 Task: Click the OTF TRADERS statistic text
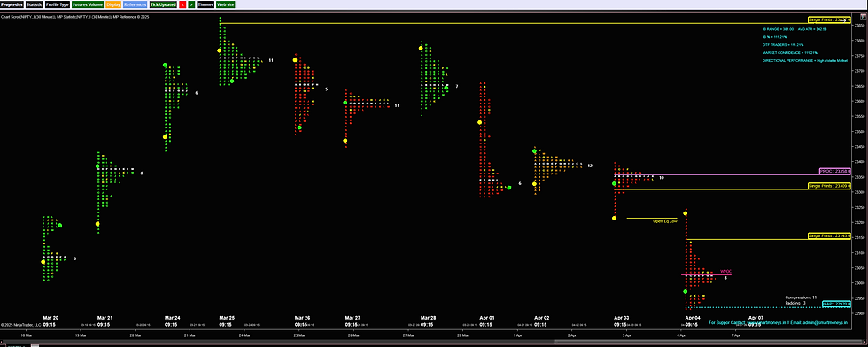pyautogui.click(x=782, y=44)
